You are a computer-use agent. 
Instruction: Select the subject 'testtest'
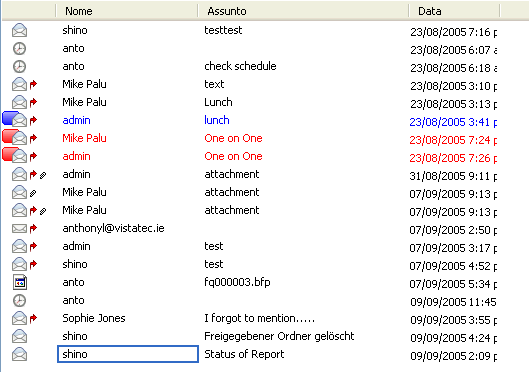pos(223,30)
